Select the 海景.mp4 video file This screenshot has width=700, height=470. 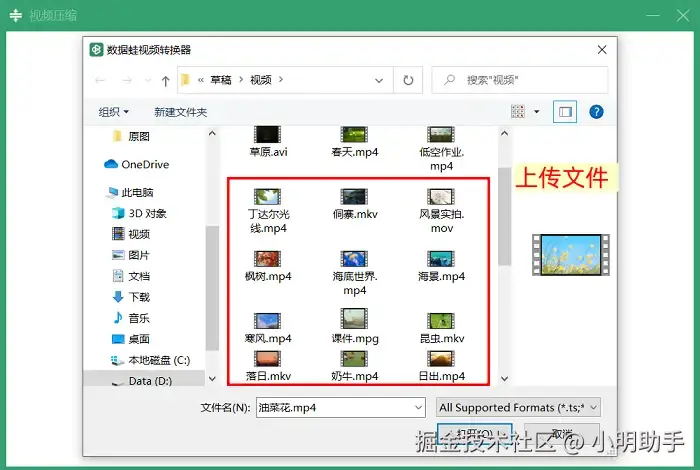tap(441, 266)
